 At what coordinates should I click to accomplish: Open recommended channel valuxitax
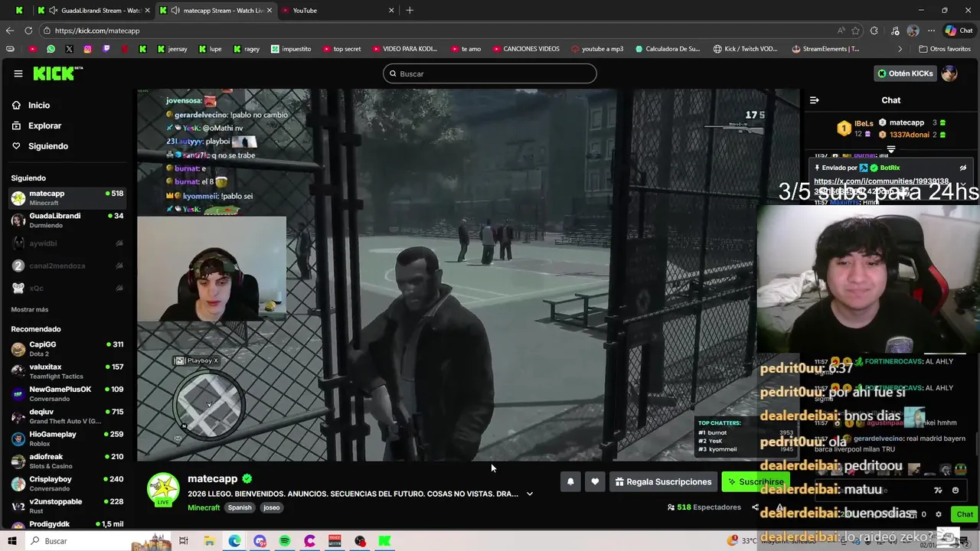[67, 371]
